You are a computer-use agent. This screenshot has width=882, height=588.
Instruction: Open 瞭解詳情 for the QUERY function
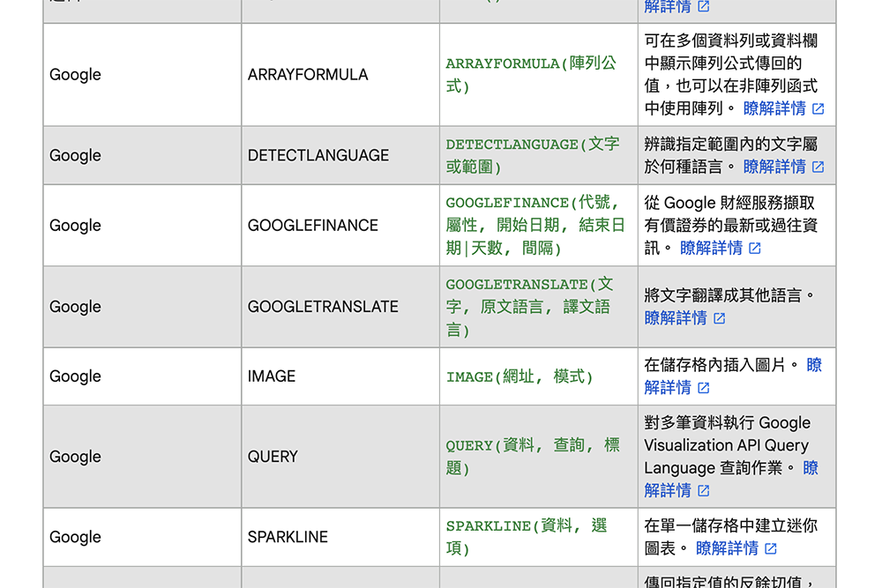pyautogui.click(x=669, y=489)
